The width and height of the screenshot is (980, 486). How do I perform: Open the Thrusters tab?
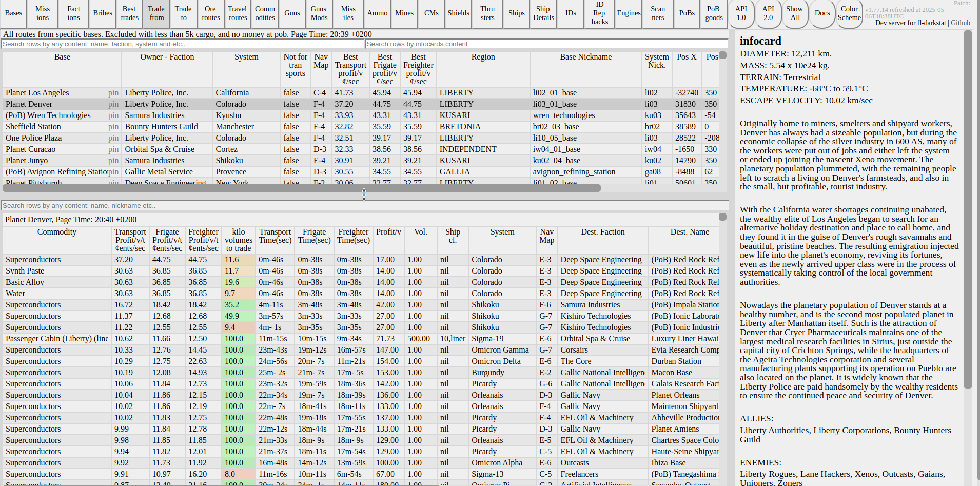487,14
